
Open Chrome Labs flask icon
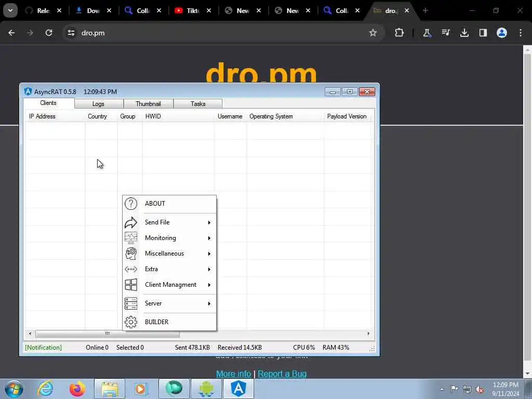pos(427,33)
